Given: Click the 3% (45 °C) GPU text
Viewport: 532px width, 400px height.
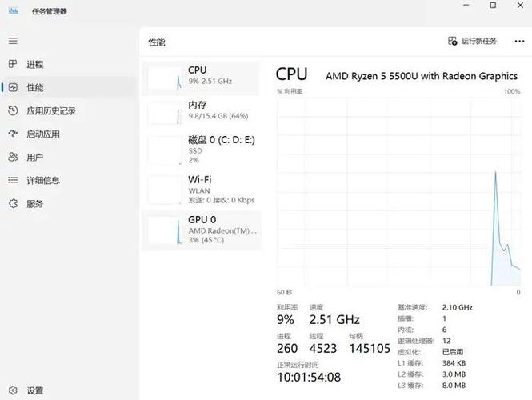Looking at the screenshot, I should coord(206,240).
